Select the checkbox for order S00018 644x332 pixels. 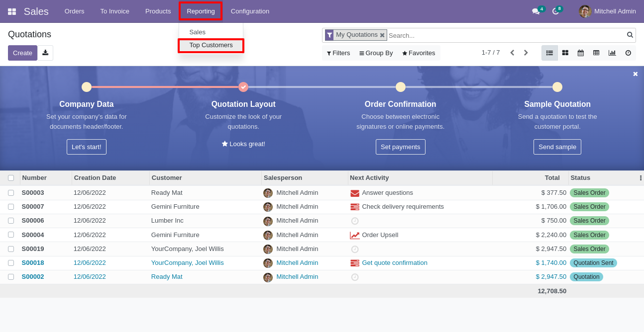click(11, 263)
